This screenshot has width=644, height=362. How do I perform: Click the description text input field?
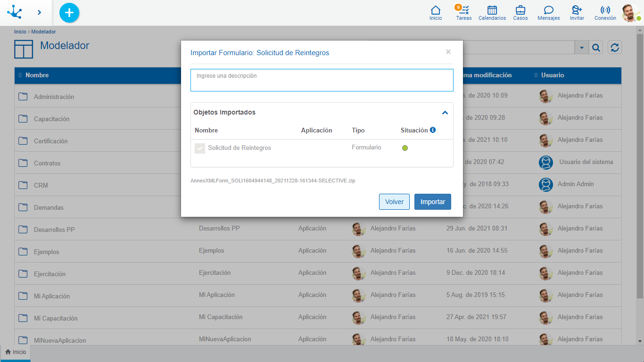pos(322,80)
